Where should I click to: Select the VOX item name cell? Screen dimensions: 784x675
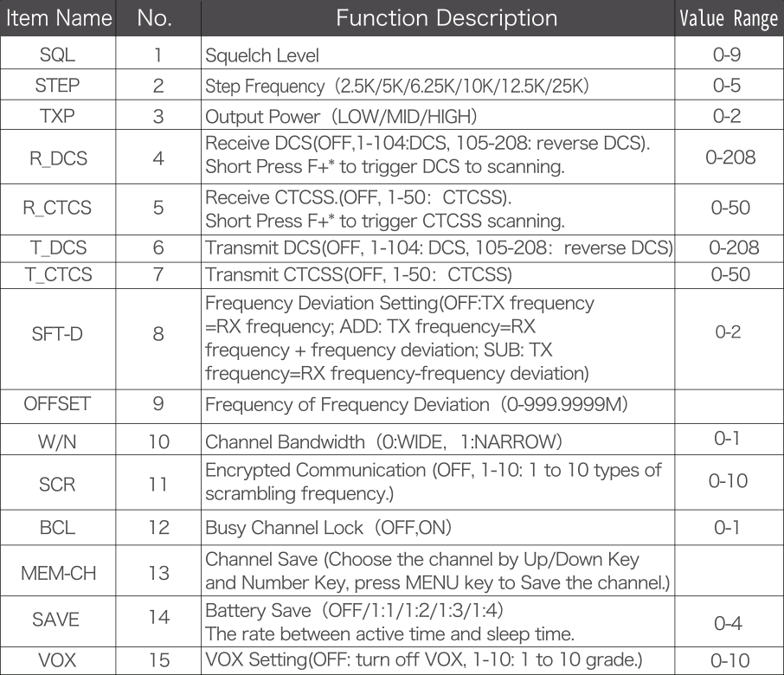click(x=57, y=660)
